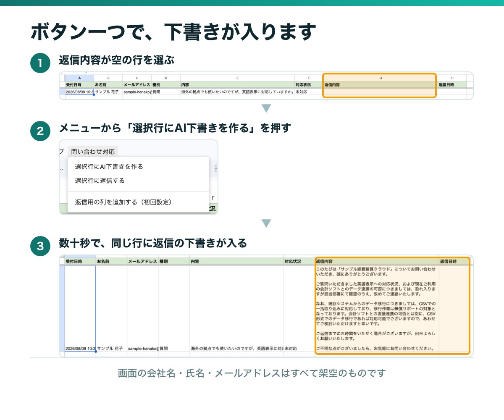
Task: Click 返信日時 header cell under column H
Action: 452,84
